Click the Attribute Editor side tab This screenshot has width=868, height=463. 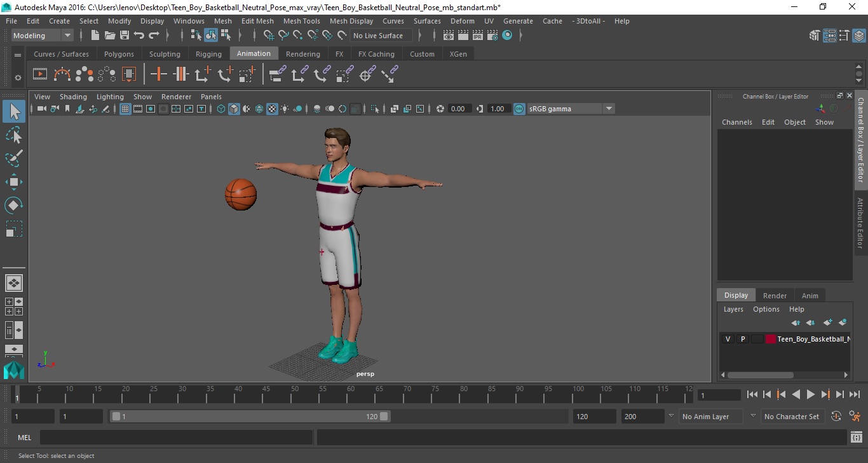pyautogui.click(x=860, y=223)
